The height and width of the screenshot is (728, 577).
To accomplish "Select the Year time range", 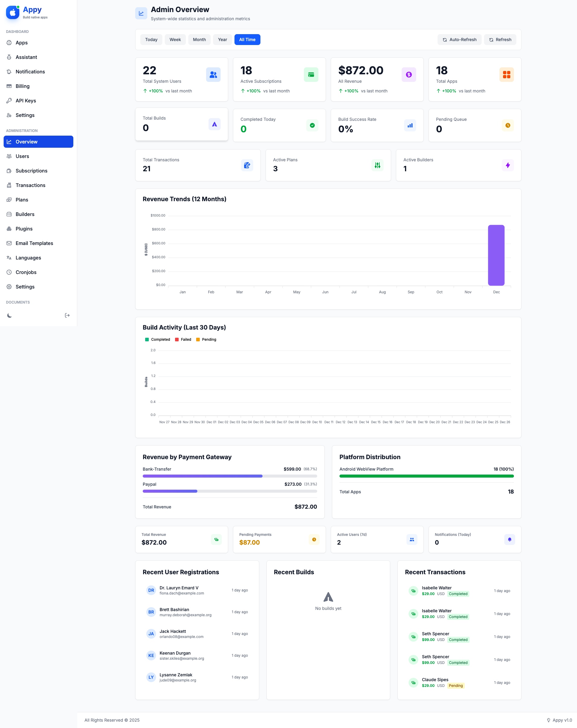I will pyautogui.click(x=222, y=40).
